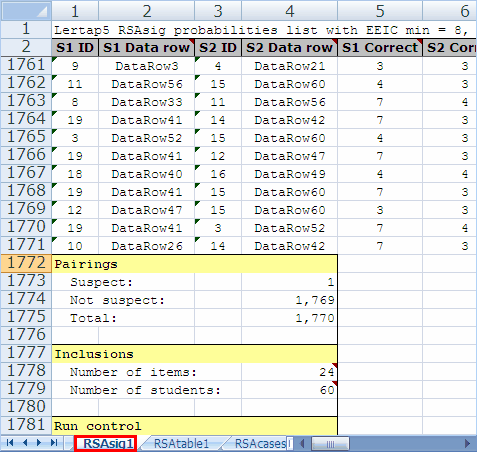Click the Lertap5 RSAsig title cell
477x452 pixels.
coord(263,30)
